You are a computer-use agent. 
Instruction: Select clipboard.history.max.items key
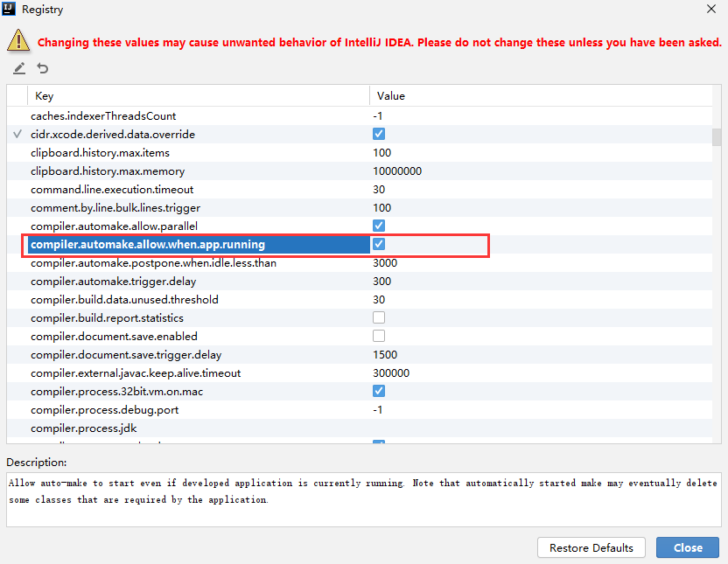pyautogui.click(x=100, y=153)
